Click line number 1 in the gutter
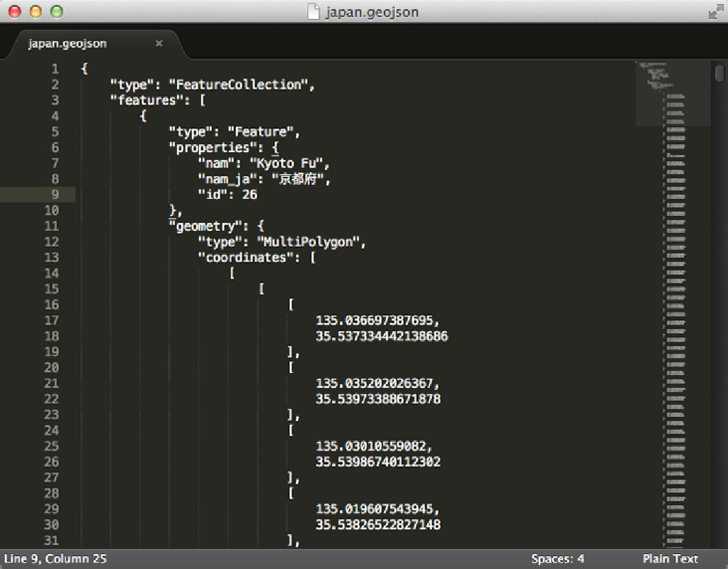Screen dimensions: 728x569 55,69
